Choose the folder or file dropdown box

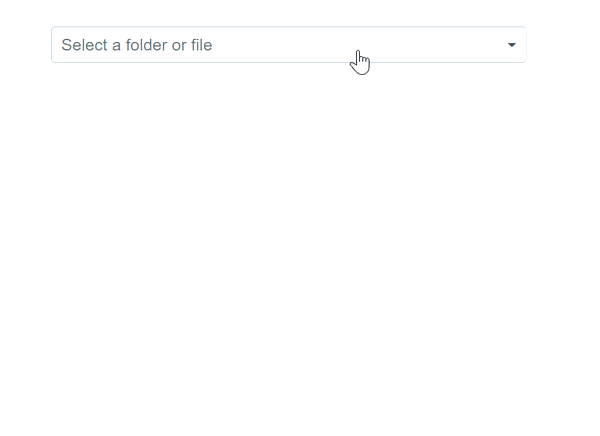tap(289, 44)
